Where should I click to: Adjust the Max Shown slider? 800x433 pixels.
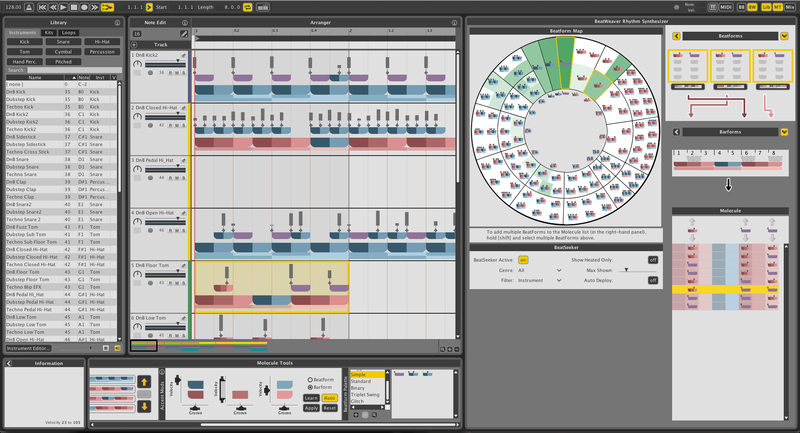point(626,270)
